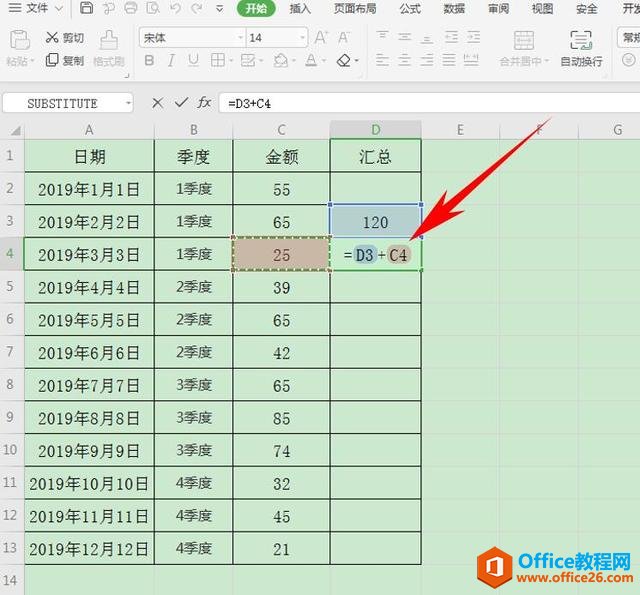Click the center horizontally icon
The width and height of the screenshot is (640, 595).
[x=404, y=61]
